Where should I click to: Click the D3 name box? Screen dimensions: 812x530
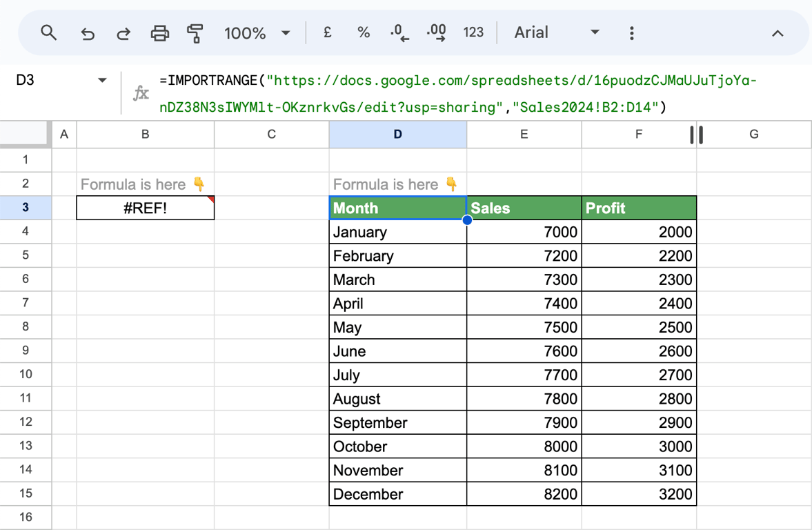(25, 80)
